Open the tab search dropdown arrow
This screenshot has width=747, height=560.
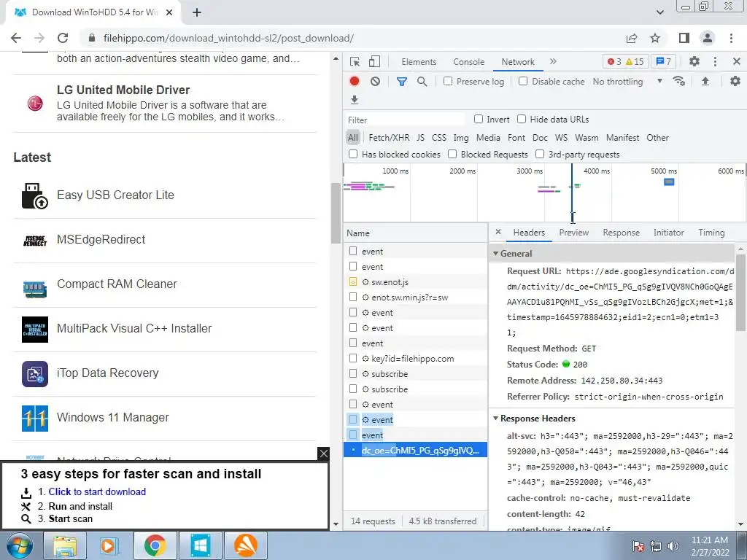pyautogui.click(x=659, y=12)
